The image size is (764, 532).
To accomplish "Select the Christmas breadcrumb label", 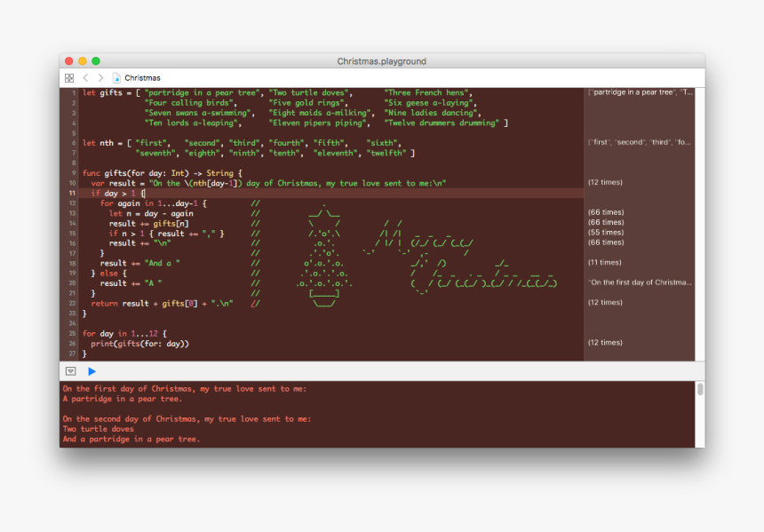I will [142, 78].
